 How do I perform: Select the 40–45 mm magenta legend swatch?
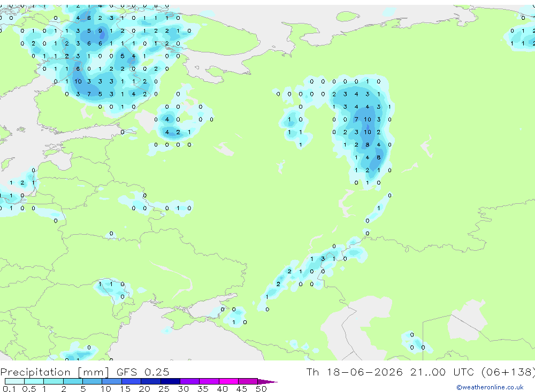coord(228,381)
